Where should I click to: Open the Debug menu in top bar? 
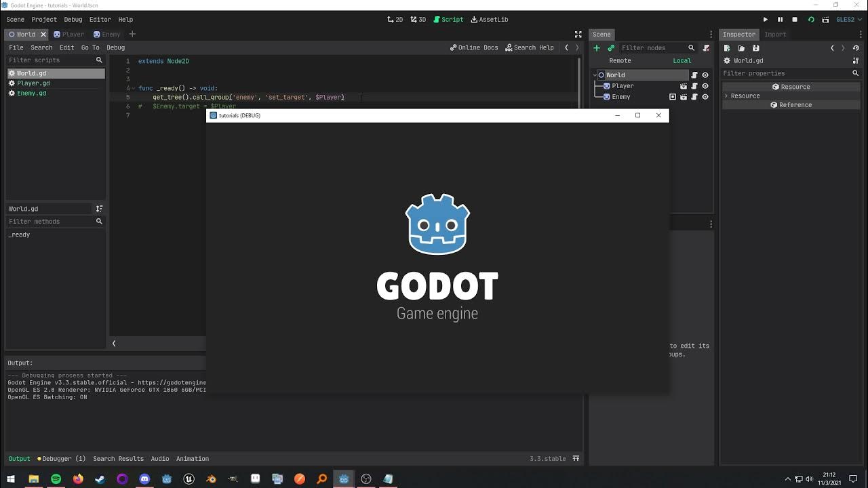point(73,20)
